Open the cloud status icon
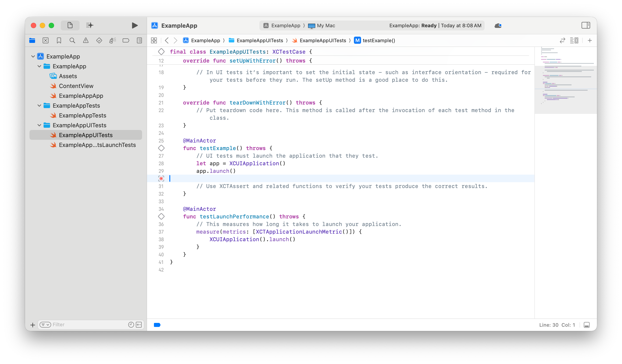Image resolution: width=622 pixels, height=364 pixels. tap(498, 26)
